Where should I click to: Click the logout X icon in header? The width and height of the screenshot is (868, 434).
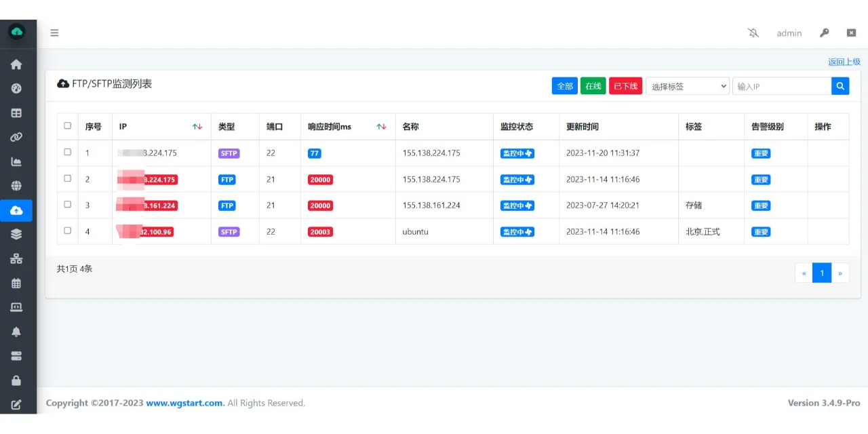point(852,33)
